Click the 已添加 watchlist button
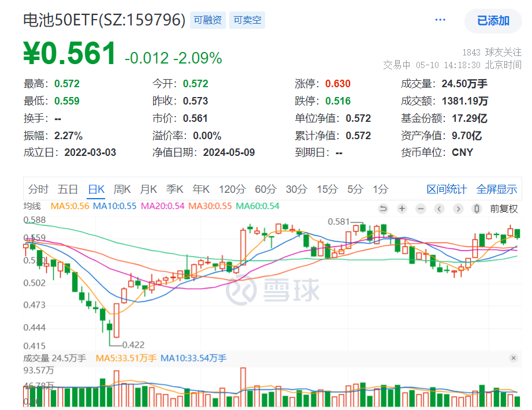The height and width of the screenshot is (410, 532). [493, 19]
